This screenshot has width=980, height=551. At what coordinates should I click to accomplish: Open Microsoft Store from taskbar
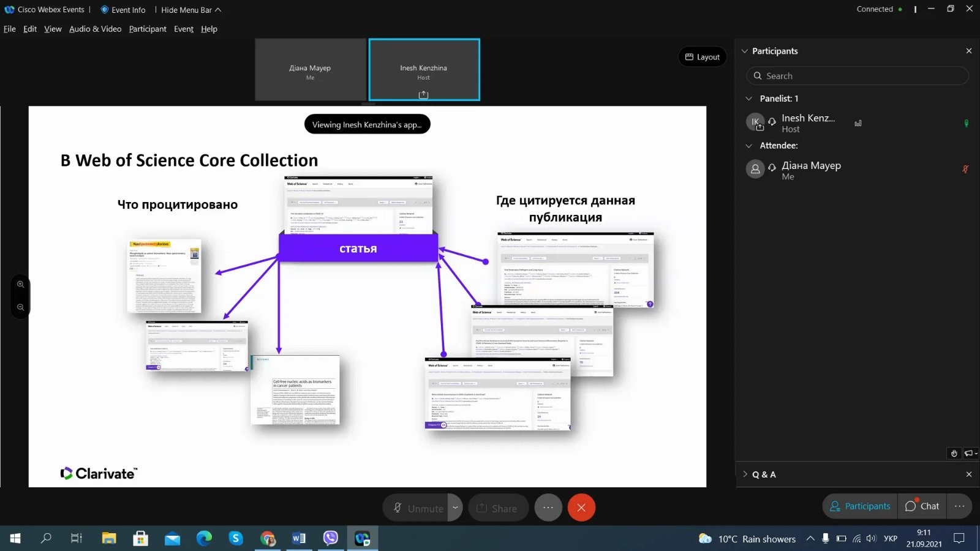pos(141,538)
